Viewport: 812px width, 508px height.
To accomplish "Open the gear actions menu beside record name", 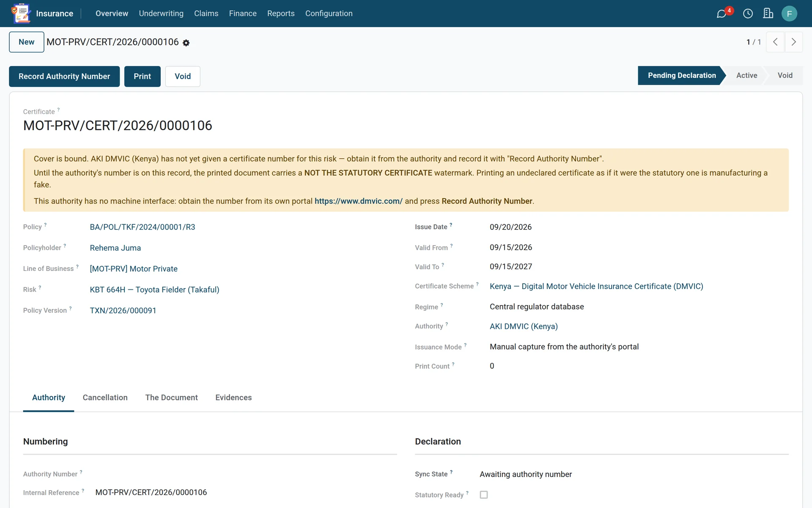I will tap(186, 43).
